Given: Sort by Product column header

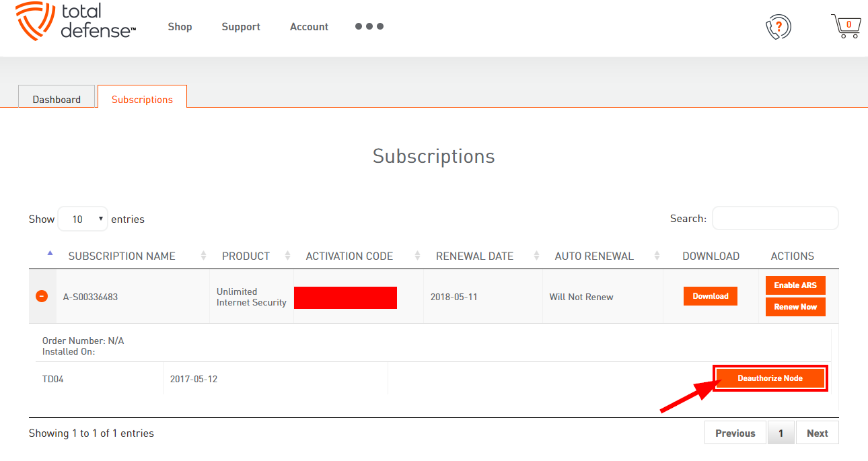Looking at the screenshot, I should coord(246,256).
